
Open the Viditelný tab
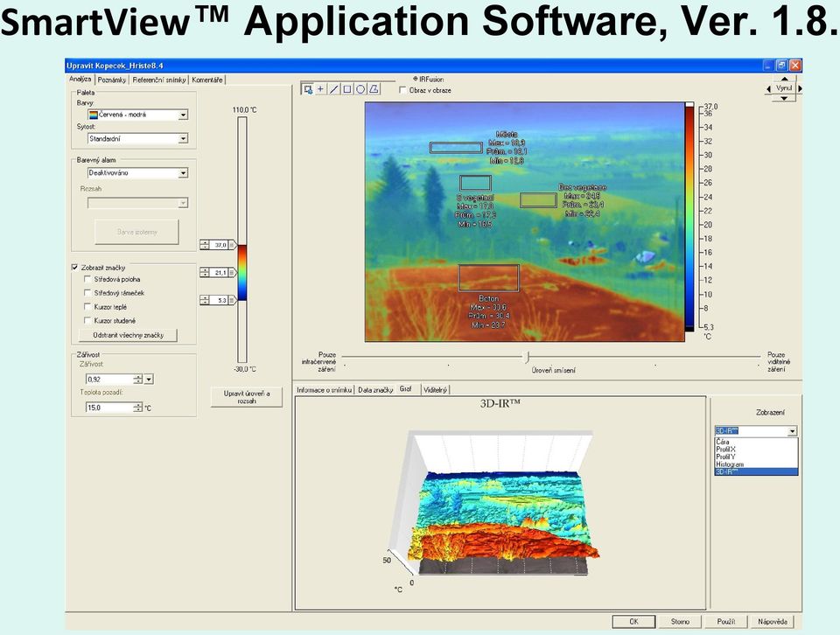(435, 390)
